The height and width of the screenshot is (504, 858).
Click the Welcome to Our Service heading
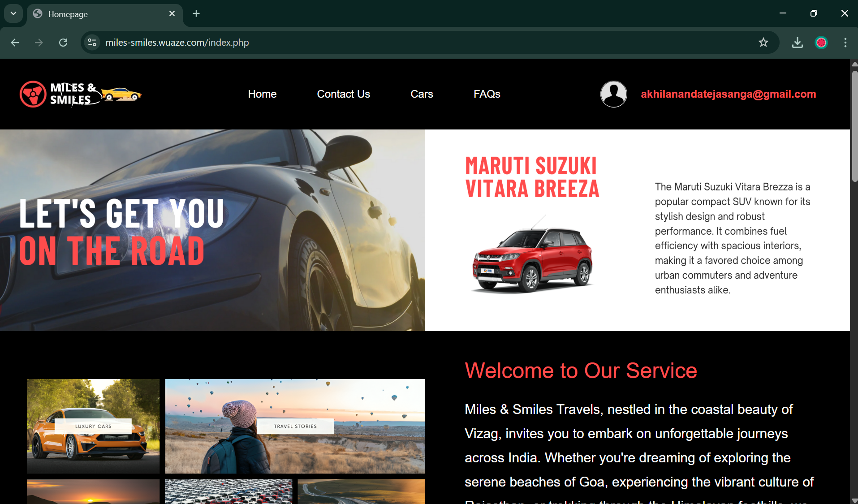click(x=581, y=371)
